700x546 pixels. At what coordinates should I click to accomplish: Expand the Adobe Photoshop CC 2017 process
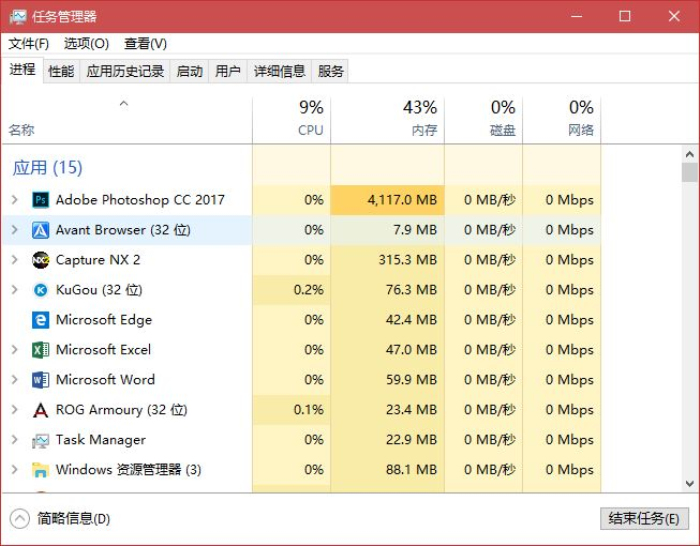point(14,200)
